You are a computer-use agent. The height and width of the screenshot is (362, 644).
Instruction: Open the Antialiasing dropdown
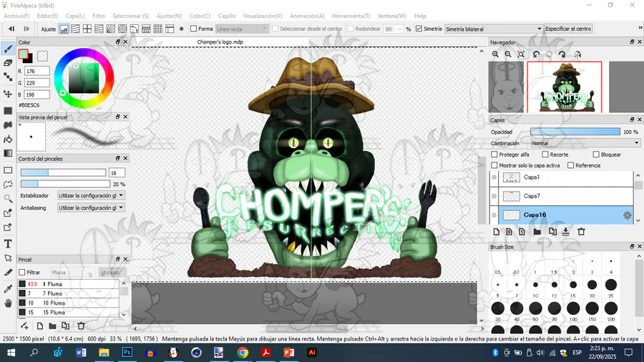[x=91, y=207]
